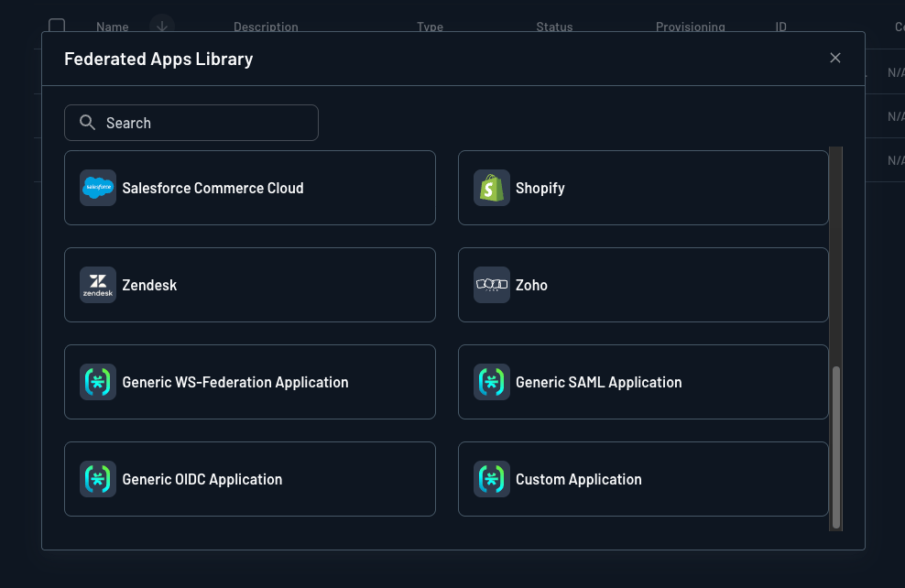The image size is (905, 588).
Task: Click the Type column header
Action: tap(430, 27)
